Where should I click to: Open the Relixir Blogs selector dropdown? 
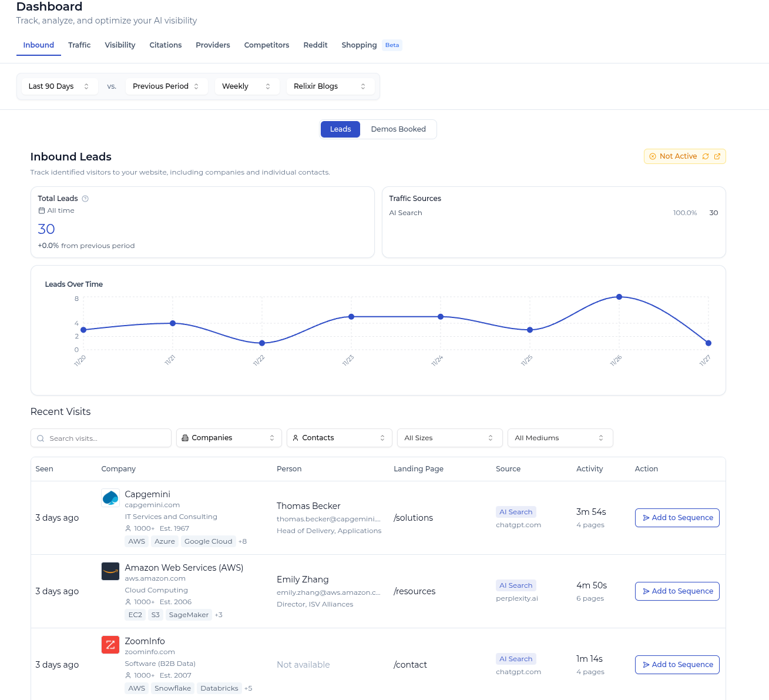330,86
